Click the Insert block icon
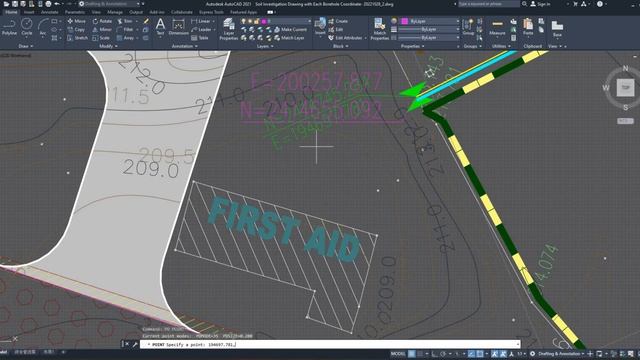 click(320, 26)
